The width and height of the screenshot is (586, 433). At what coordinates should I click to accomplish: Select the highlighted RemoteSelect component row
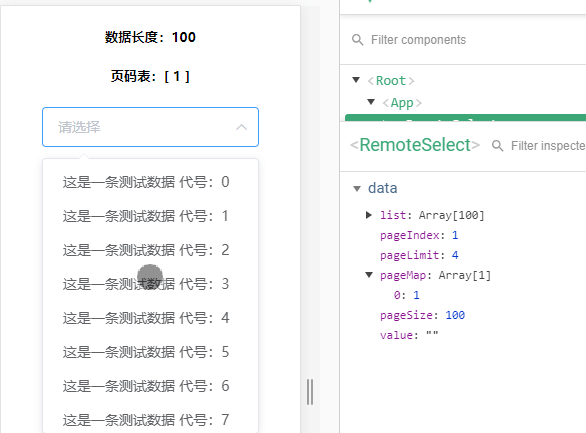[x=465, y=118]
